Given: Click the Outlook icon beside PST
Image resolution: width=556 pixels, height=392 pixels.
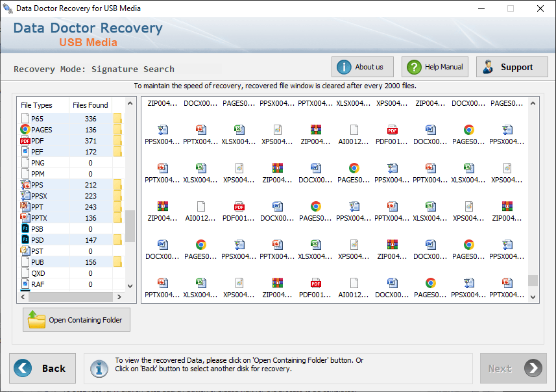Looking at the screenshot, I should click(x=25, y=251).
